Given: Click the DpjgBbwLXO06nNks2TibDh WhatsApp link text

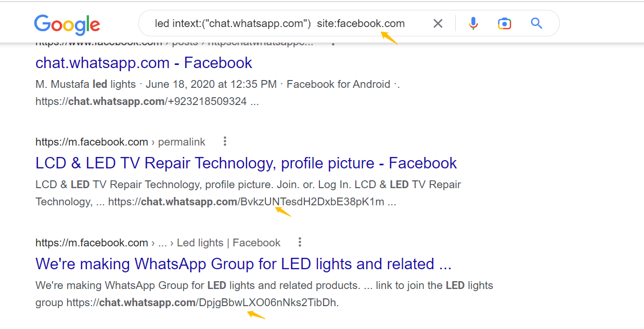Looking at the screenshot, I should pyautogui.click(x=267, y=302).
